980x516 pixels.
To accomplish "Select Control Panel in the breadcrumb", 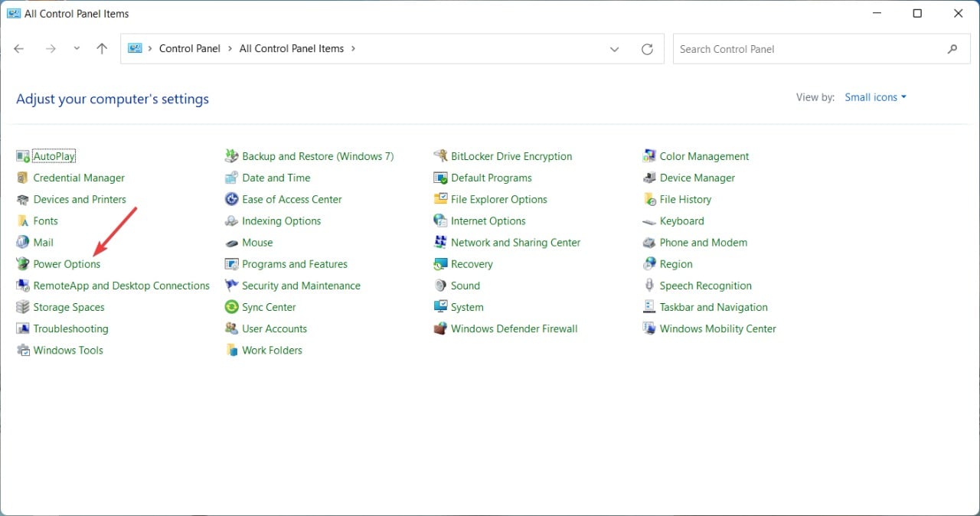I will pyautogui.click(x=190, y=48).
